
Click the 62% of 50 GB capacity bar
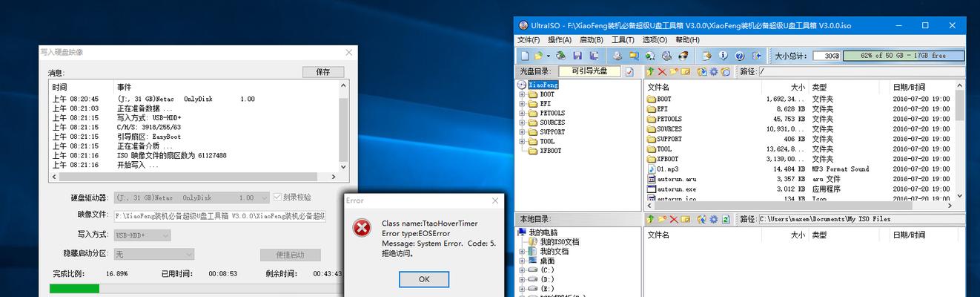pos(903,56)
